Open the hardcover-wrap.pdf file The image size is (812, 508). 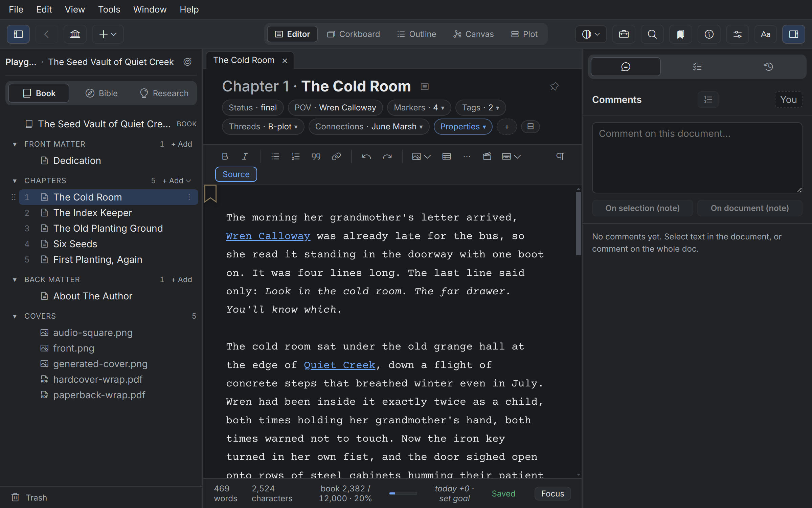pyautogui.click(x=97, y=379)
